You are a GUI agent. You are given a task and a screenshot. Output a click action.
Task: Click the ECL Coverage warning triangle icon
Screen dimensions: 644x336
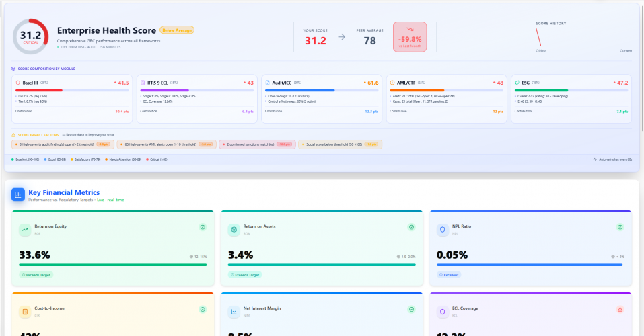tap(620, 309)
